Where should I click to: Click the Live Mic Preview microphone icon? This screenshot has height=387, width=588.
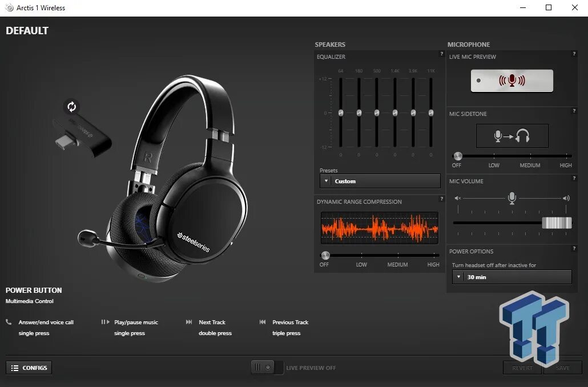click(512, 80)
